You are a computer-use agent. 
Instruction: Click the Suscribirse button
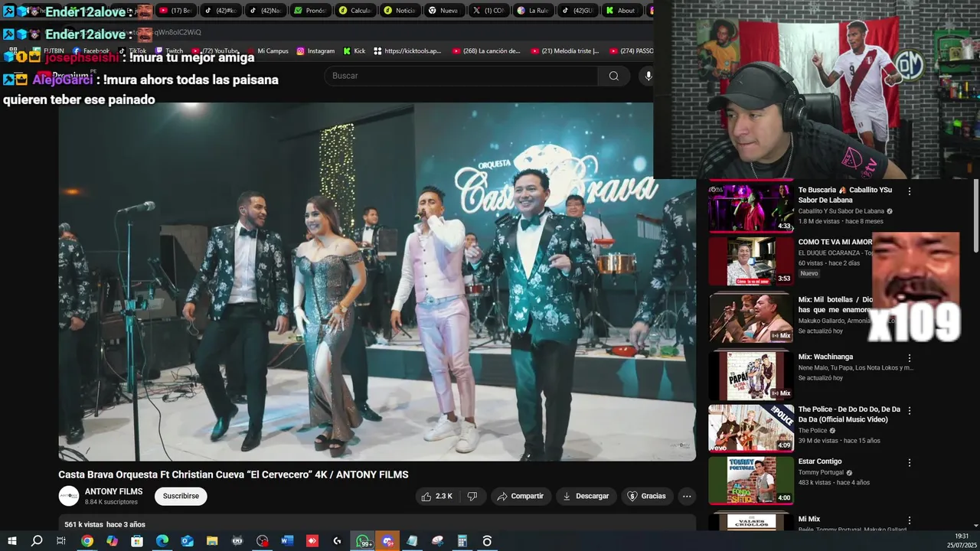pos(181,496)
